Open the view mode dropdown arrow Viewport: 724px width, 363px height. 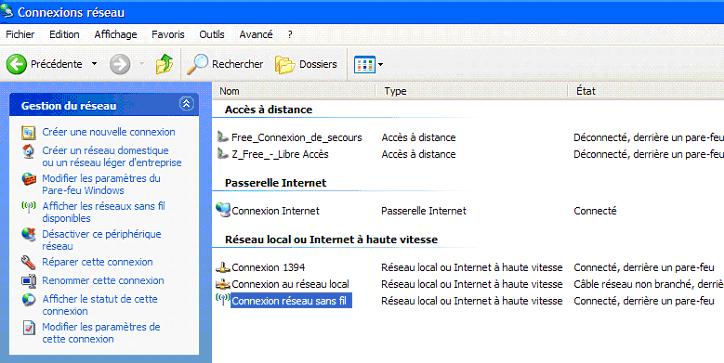380,65
